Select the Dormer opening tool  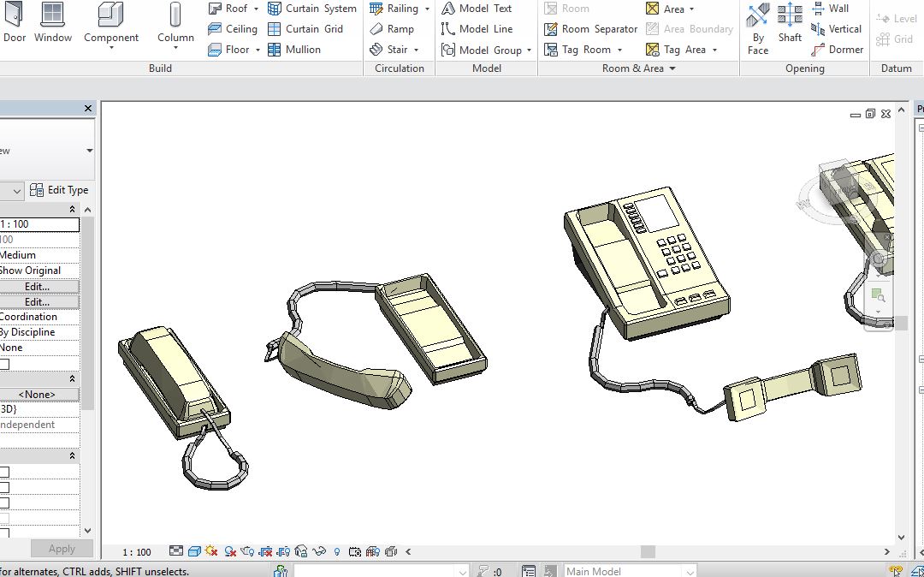pos(837,50)
